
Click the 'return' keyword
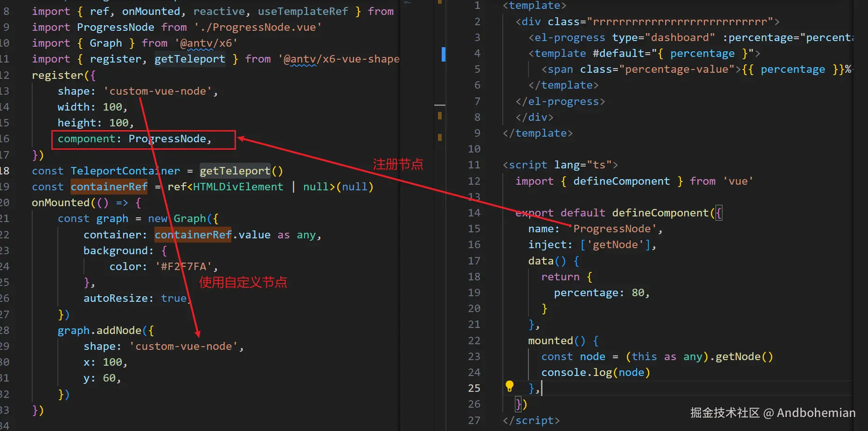tap(560, 277)
